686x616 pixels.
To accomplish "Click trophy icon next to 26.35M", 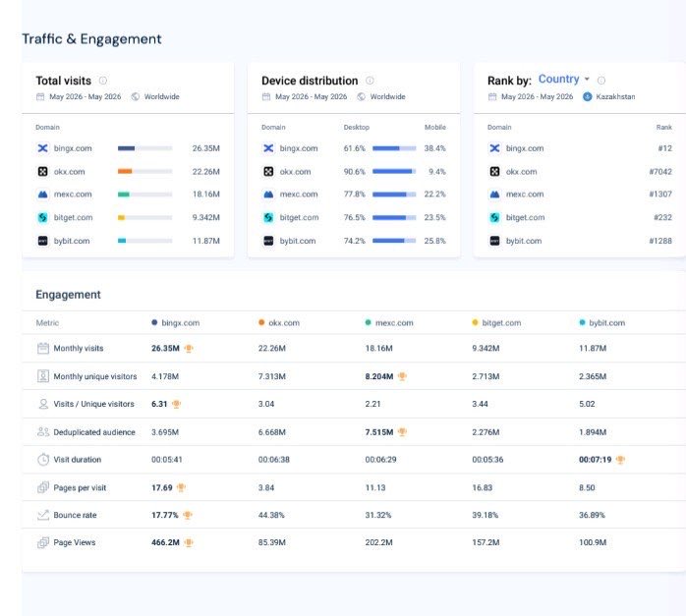I will pos(189,349).
